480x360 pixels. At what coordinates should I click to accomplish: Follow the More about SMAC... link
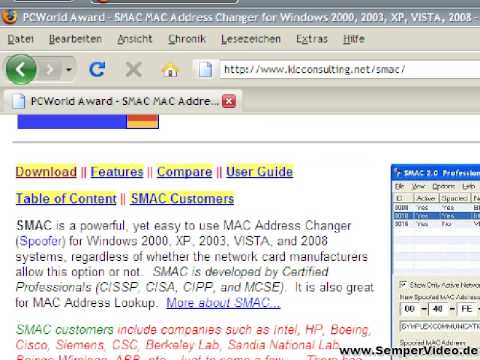coord(223,303)
